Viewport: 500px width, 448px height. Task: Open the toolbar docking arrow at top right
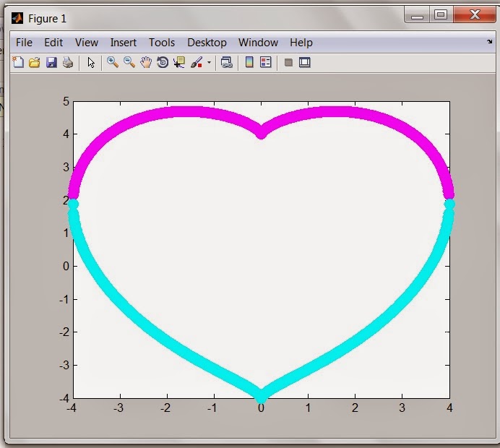(490, 42)
